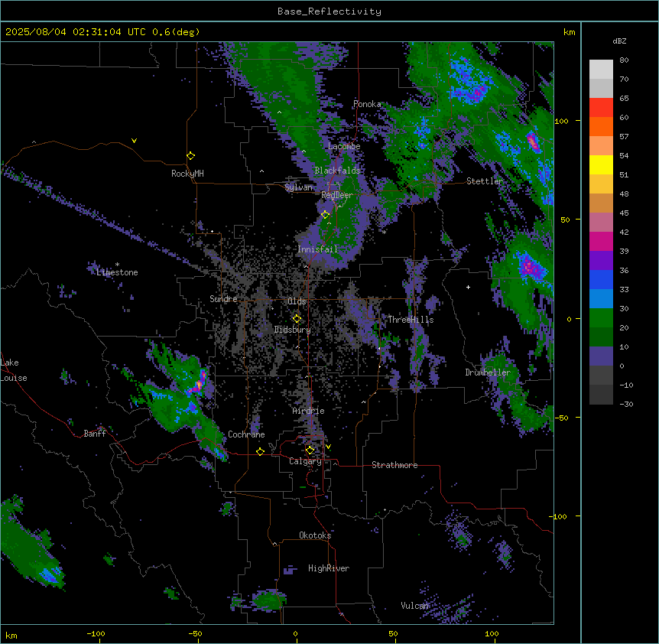Click the -100 tick label on the bottom axis

point(96,633)
